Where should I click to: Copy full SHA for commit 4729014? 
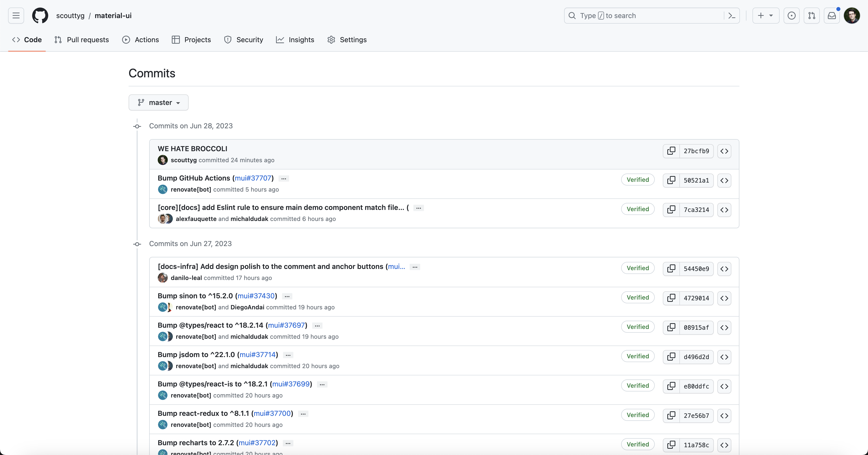(671, 298)
